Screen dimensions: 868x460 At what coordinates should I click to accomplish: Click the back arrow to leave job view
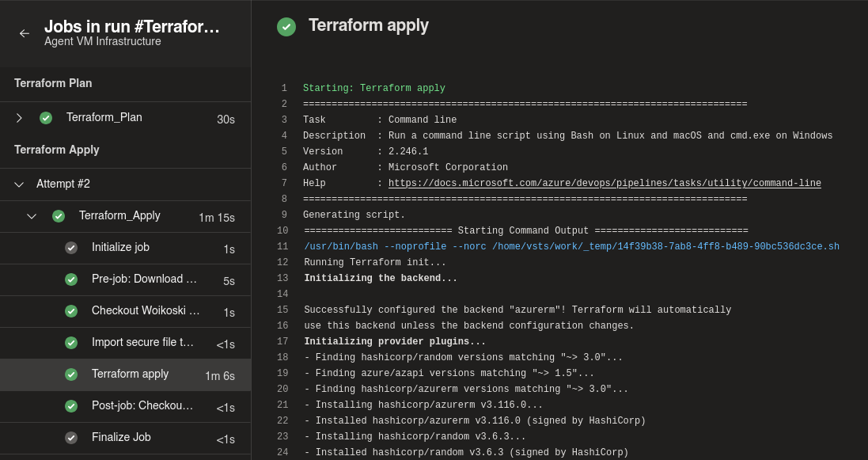(24, 33)
